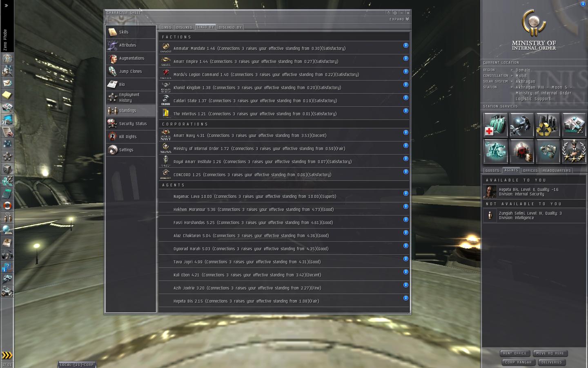Expand the Neocom with top double-arrow
Viewport: 588px width, 368px height.
click(x=6, y=6)
